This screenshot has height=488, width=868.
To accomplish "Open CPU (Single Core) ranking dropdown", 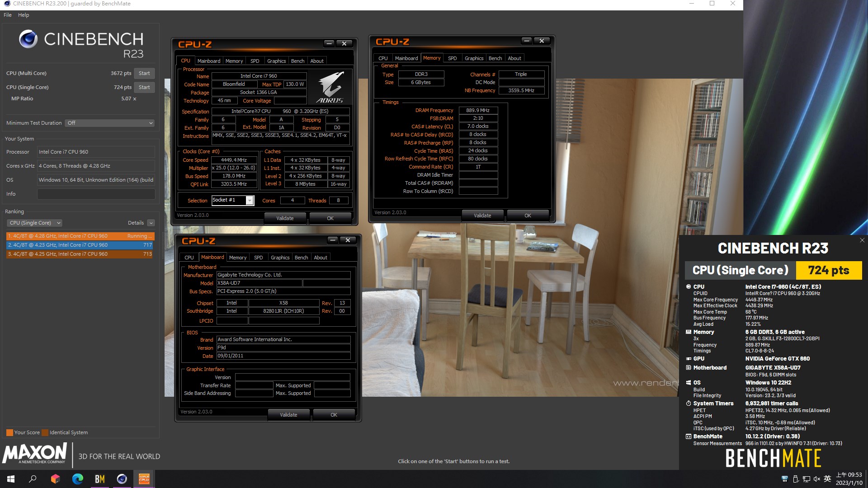I will pyautogui.click(x=34, y=223).
